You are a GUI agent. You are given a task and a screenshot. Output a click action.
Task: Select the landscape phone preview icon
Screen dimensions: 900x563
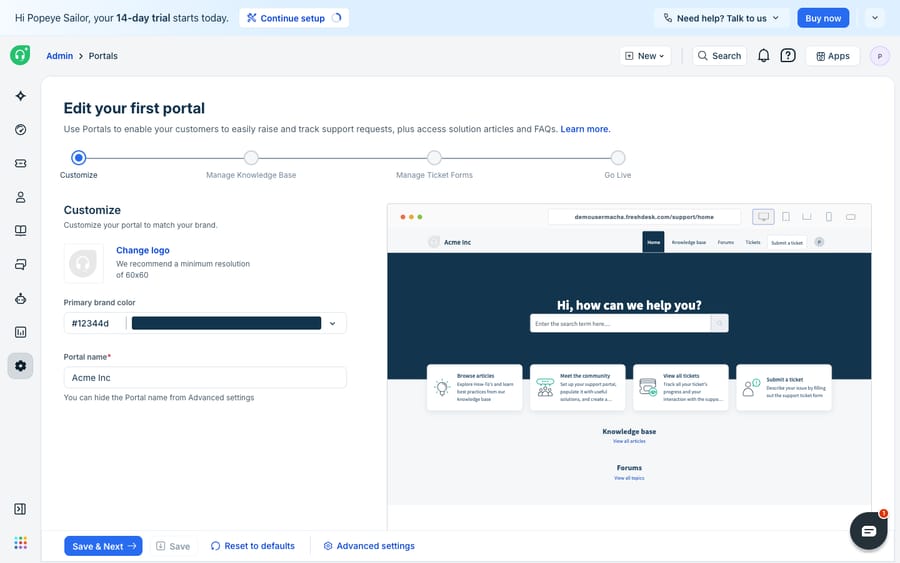(851, 217)
